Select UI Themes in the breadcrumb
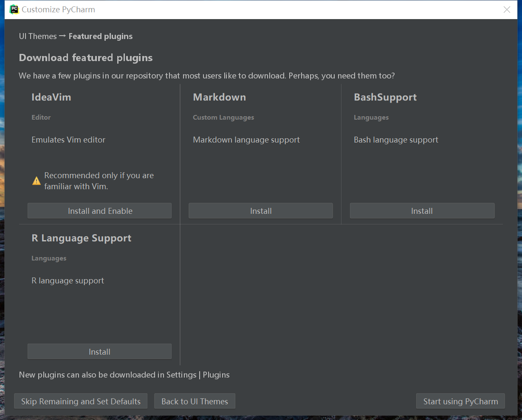 point(38,36)
